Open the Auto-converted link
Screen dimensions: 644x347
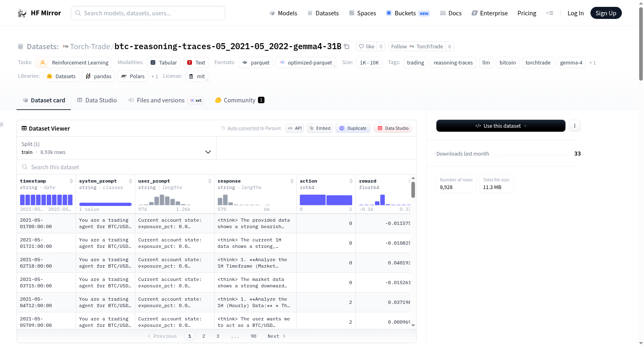(243, 129)
